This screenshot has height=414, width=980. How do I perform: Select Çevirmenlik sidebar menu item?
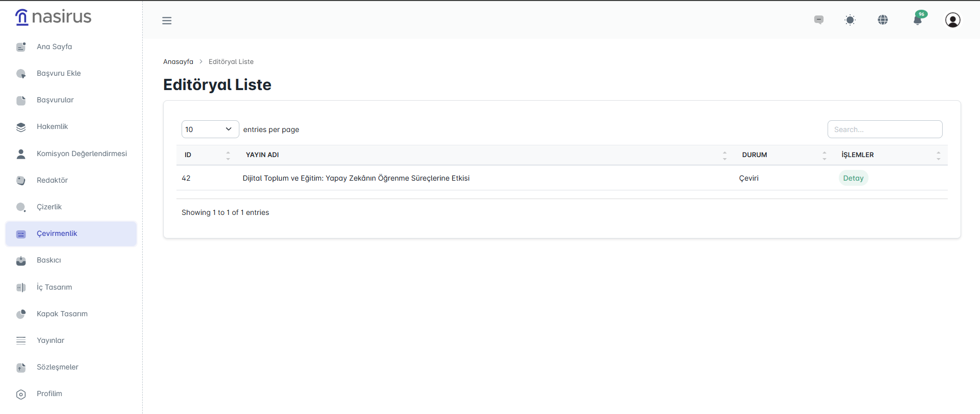coord(57,233)
